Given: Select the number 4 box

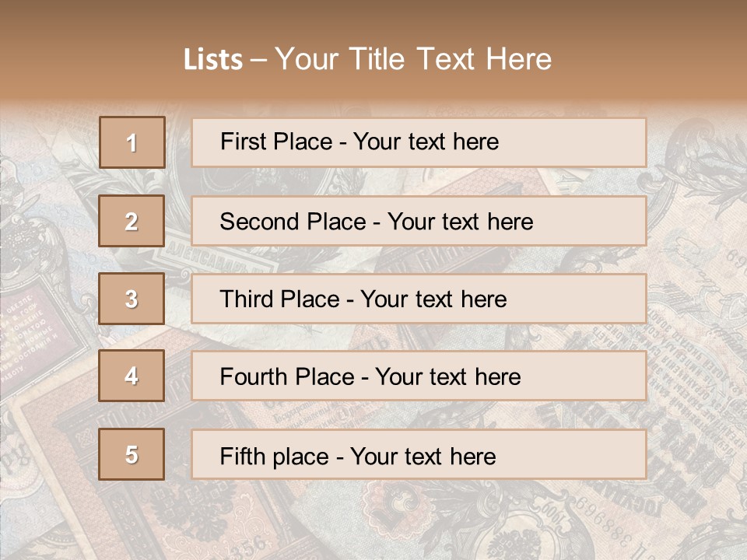Looking at the screenshot, I should tap(132, 376).
